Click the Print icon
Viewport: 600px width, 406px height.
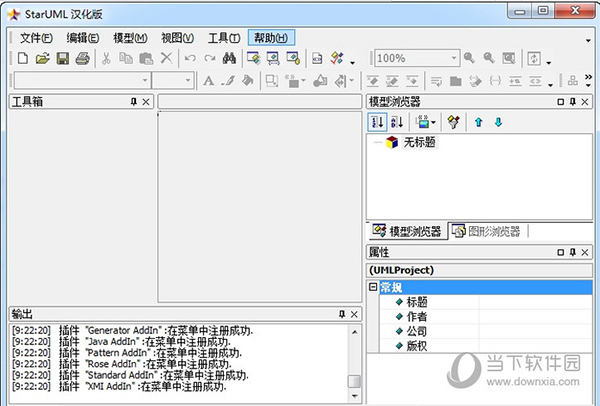(83, 59)
